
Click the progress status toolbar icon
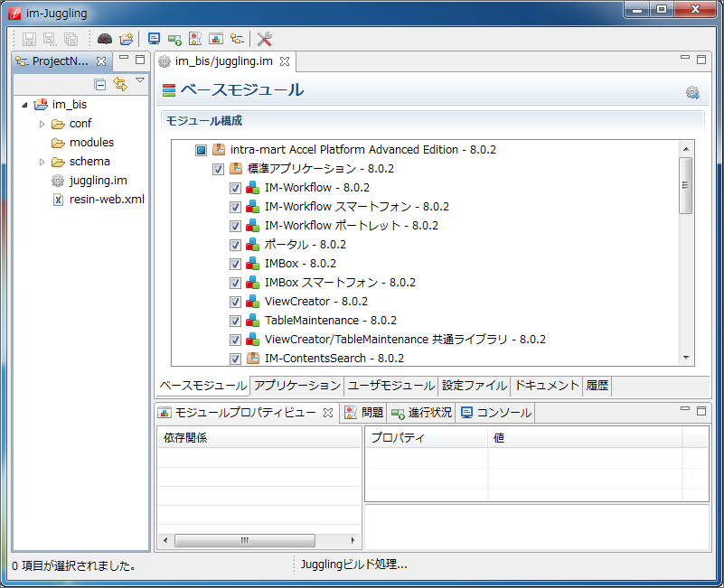pyautogui.click(x=174, y=40)
